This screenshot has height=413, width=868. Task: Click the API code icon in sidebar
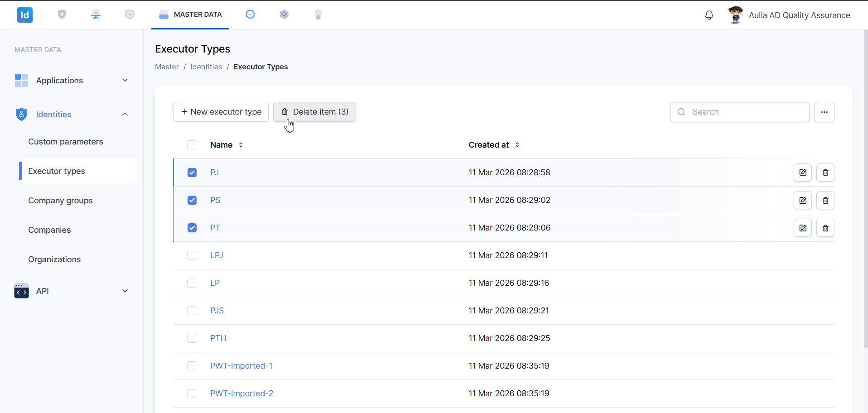coord(21,291)
